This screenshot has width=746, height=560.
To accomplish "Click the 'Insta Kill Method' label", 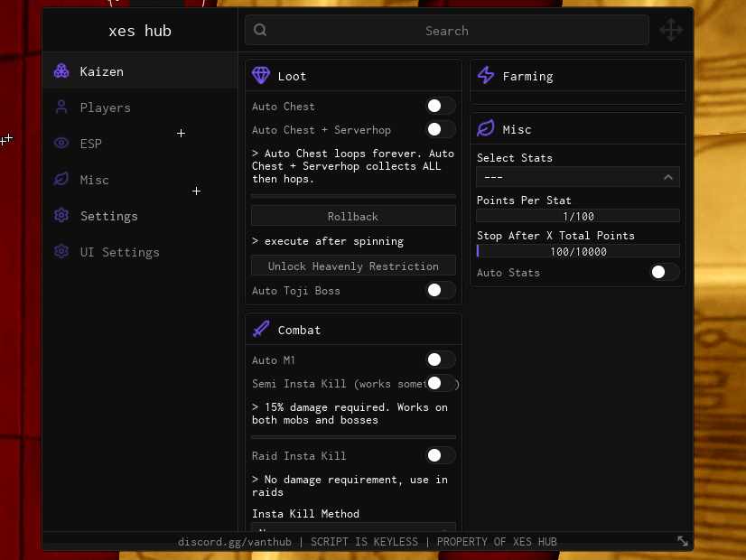I will pyautogui.click(x=305, y=514).
